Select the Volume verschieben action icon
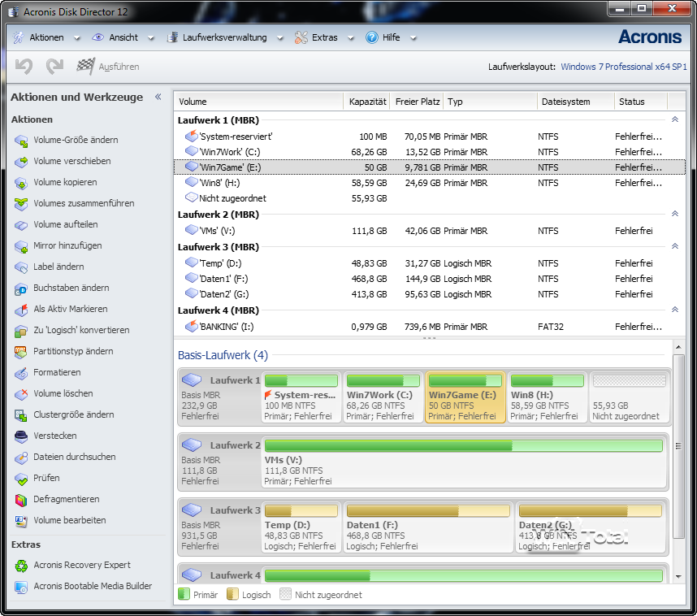 [x=21, y=162]
